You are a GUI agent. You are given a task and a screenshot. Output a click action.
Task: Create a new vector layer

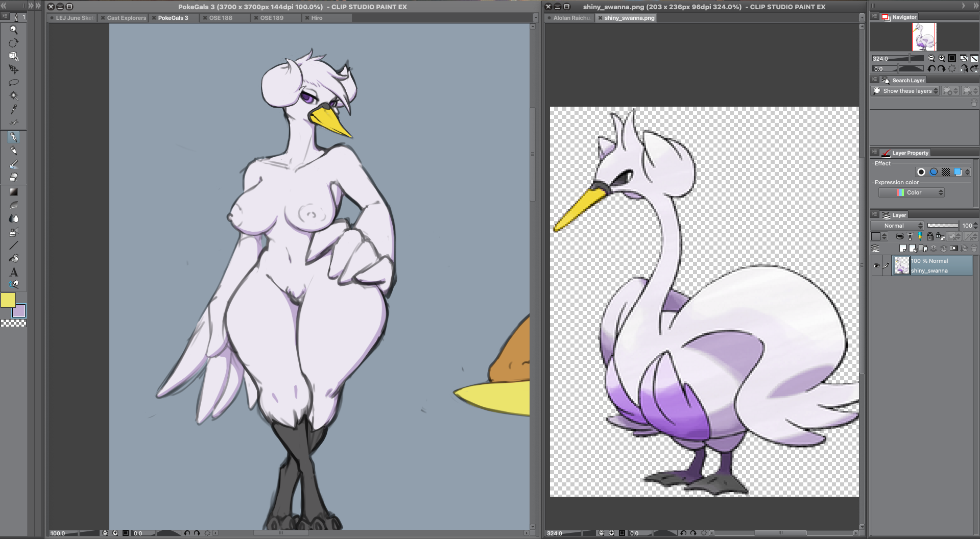coord(913,249)
